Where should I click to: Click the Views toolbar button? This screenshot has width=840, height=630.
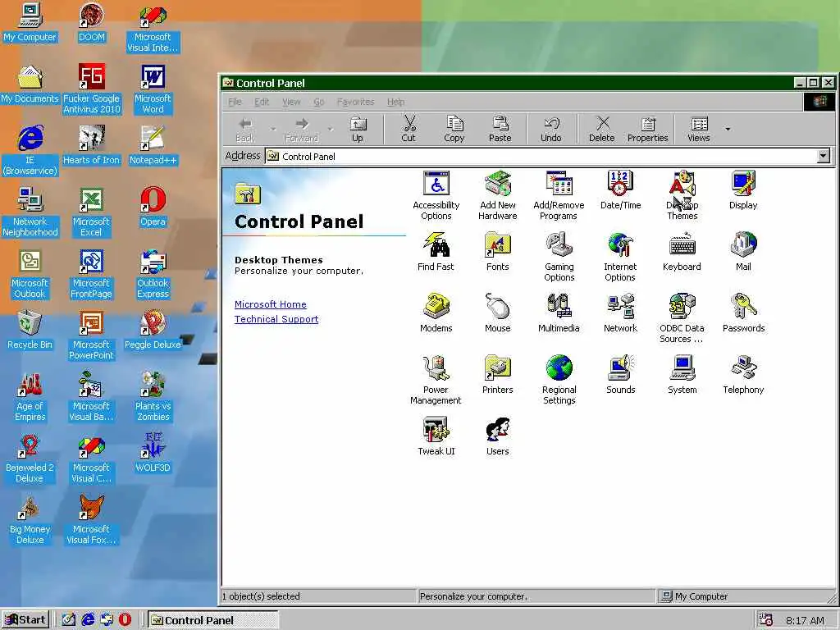699,130
